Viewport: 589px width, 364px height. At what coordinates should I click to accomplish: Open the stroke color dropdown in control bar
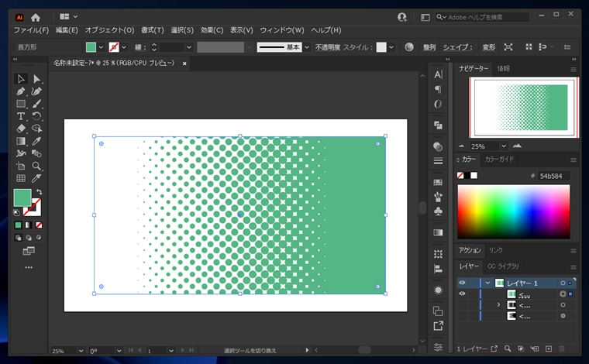pyautogui.click(x=123, y=47)
